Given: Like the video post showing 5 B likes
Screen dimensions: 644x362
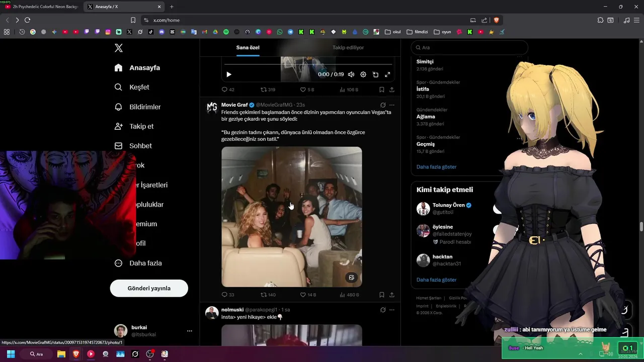Looking at the screenshot, I should click(x=307, y=89).
